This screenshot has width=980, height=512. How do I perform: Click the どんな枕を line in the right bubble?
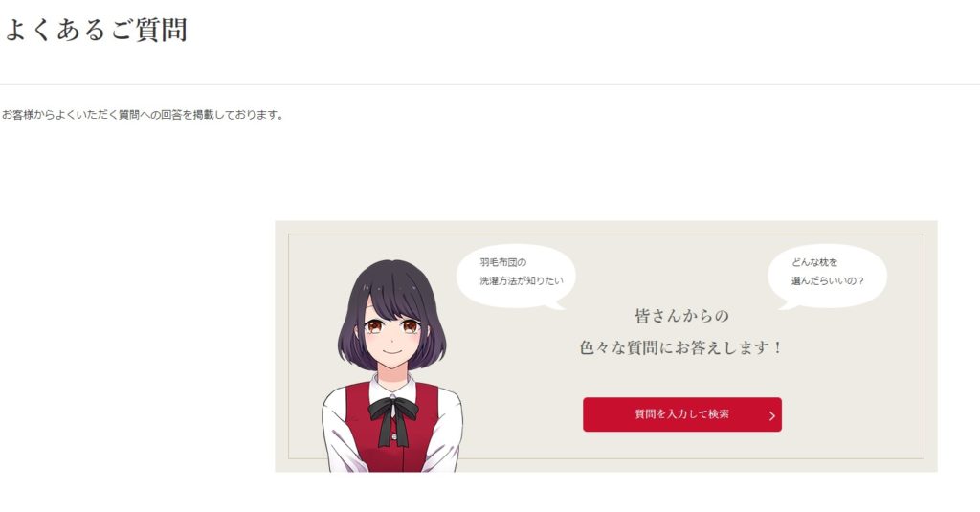(x=814, y=262)
